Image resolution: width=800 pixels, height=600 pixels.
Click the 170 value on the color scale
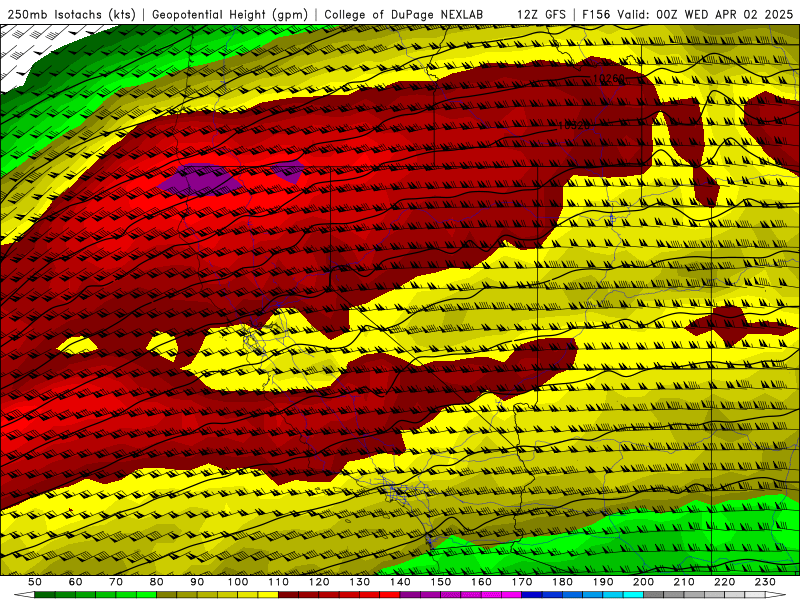coord(522,582)
